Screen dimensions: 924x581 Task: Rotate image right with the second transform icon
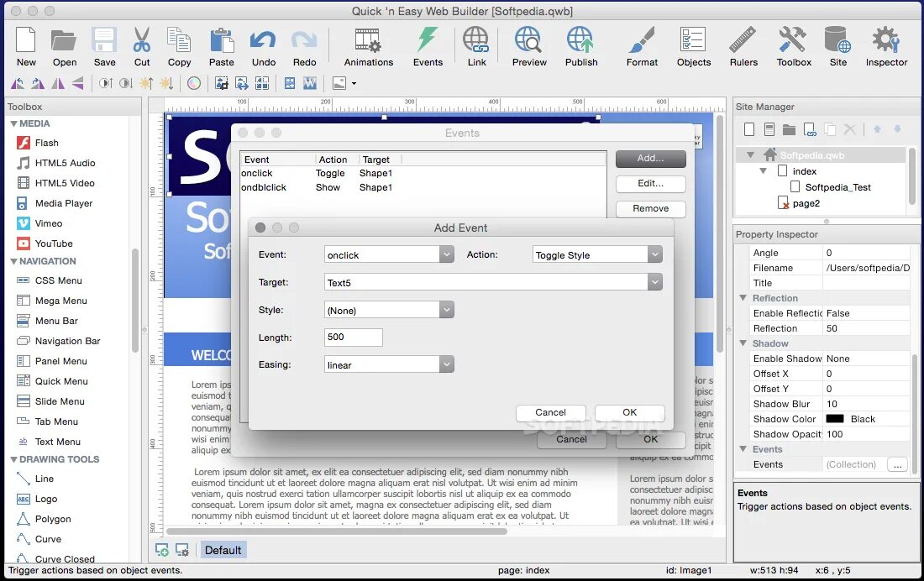tap(38, 84)
